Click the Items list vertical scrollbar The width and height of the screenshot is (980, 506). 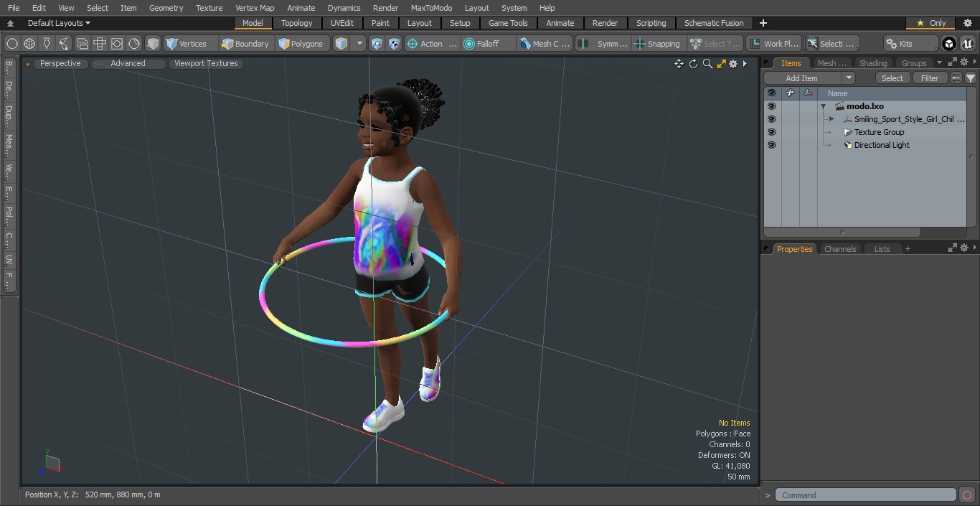(x=971, y=158)
